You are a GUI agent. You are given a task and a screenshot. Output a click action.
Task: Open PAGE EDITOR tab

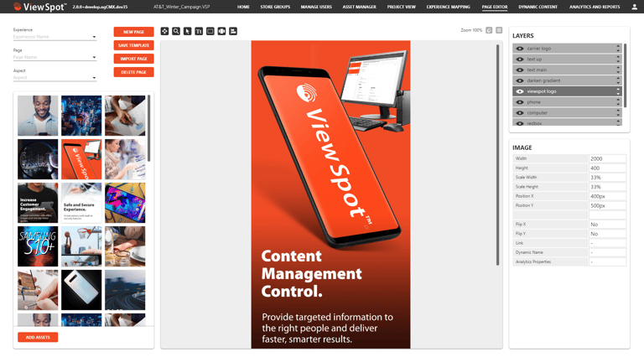(495, 7)
